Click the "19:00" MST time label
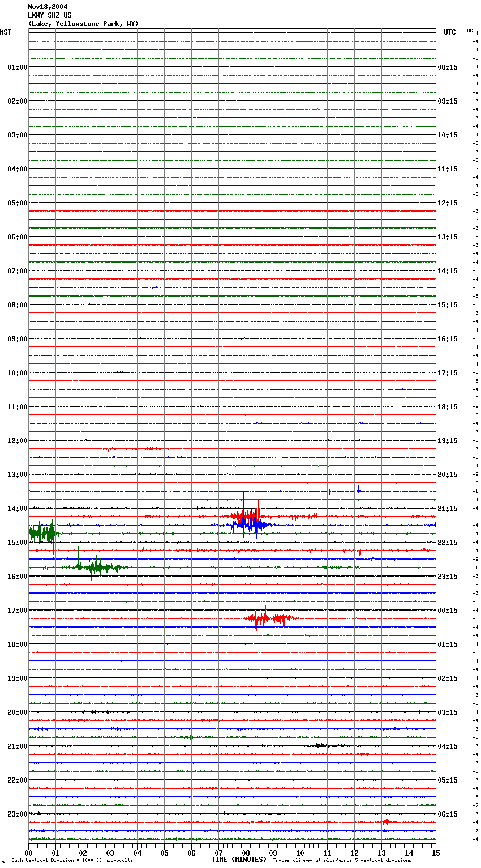 click(18, 678)
